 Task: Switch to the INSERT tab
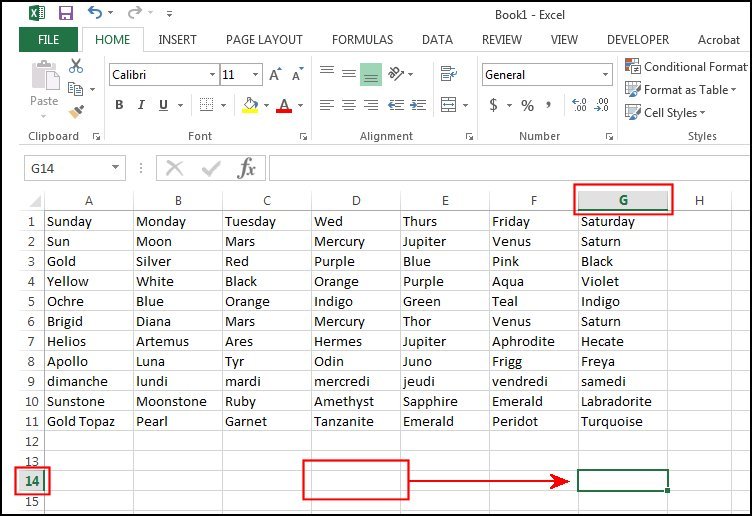pyautogui.click(x=177, y=40)
